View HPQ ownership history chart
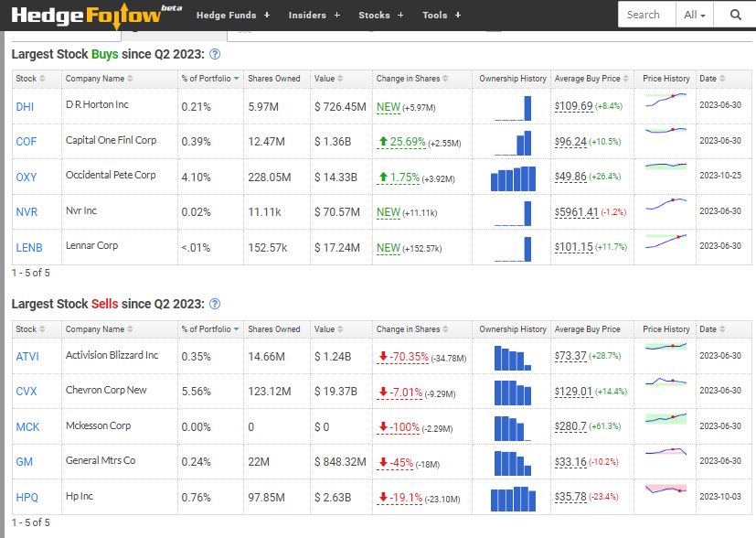This screenshot has width=756, height=538. (513, 499)
